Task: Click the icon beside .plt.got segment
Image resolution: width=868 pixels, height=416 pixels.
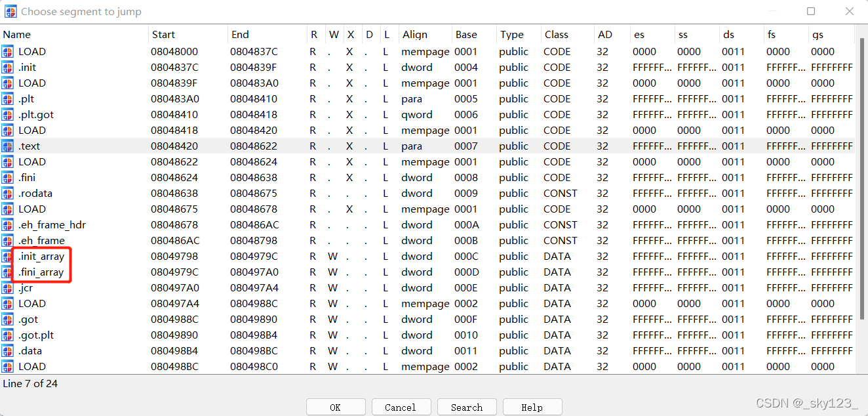Action: pyautogui.click(x=8, y=115)
